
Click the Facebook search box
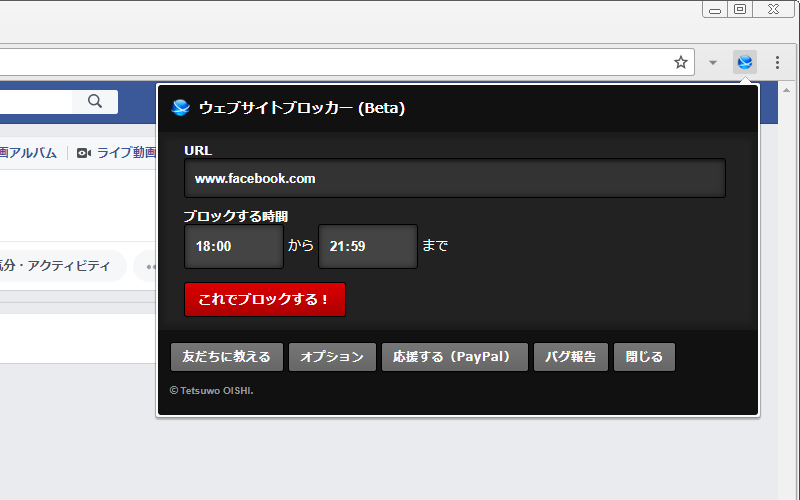[x=36, y=101]
